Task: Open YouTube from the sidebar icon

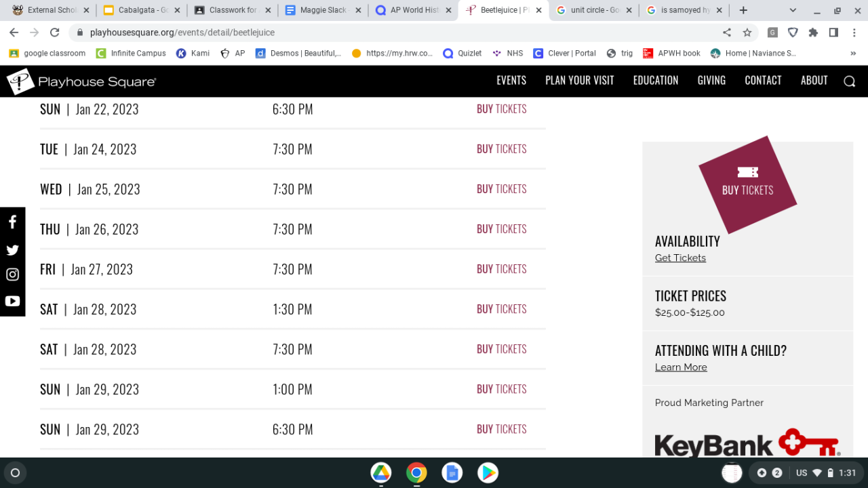Action: pyautogui.click(x=12, y=301)
